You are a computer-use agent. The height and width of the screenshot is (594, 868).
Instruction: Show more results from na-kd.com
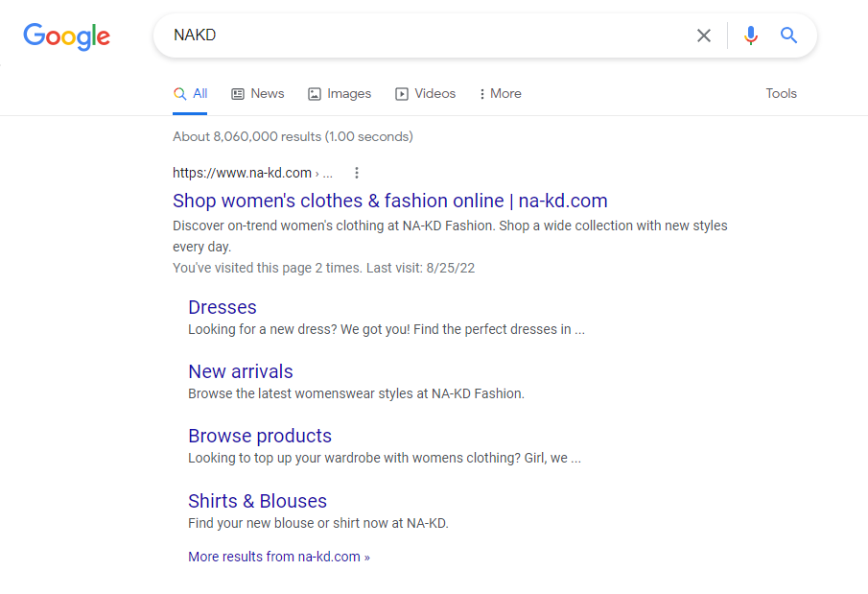click(279, 557)
